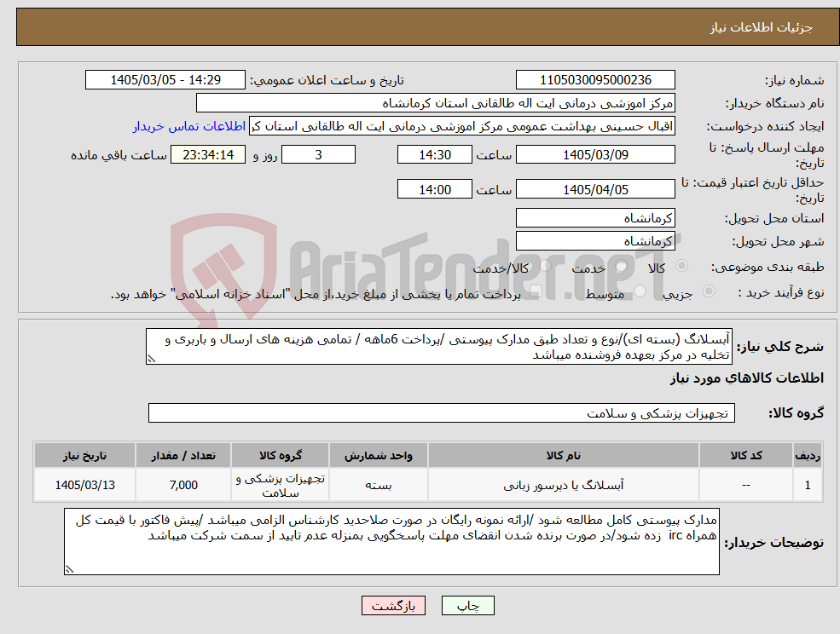840x634 pixels.
Task: Click the price validity time 14:00
Action: (x=434, y=189)
